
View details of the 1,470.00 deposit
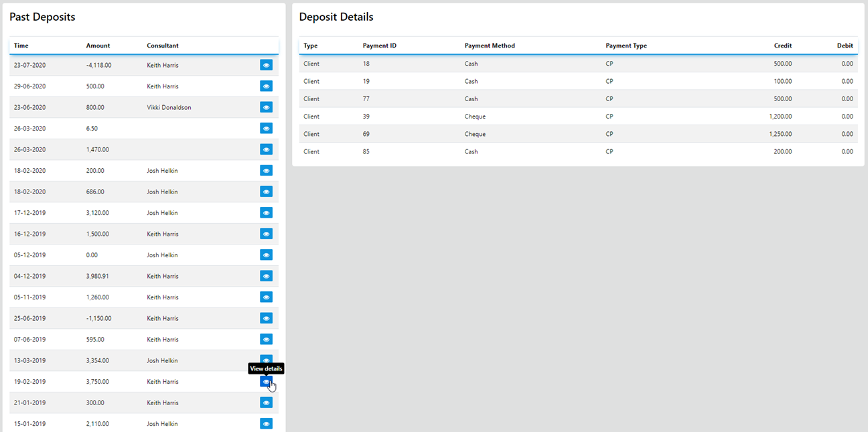click(x=266, y=149)
